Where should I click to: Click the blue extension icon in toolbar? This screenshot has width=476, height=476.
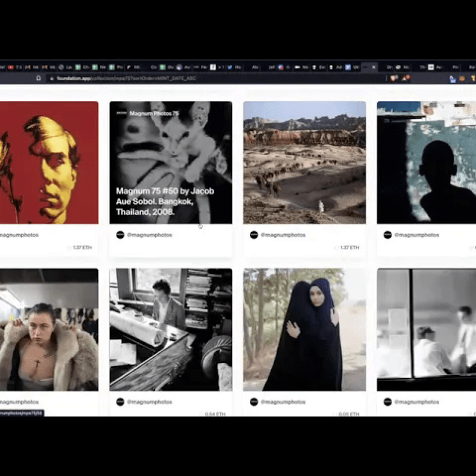(453, 79)
